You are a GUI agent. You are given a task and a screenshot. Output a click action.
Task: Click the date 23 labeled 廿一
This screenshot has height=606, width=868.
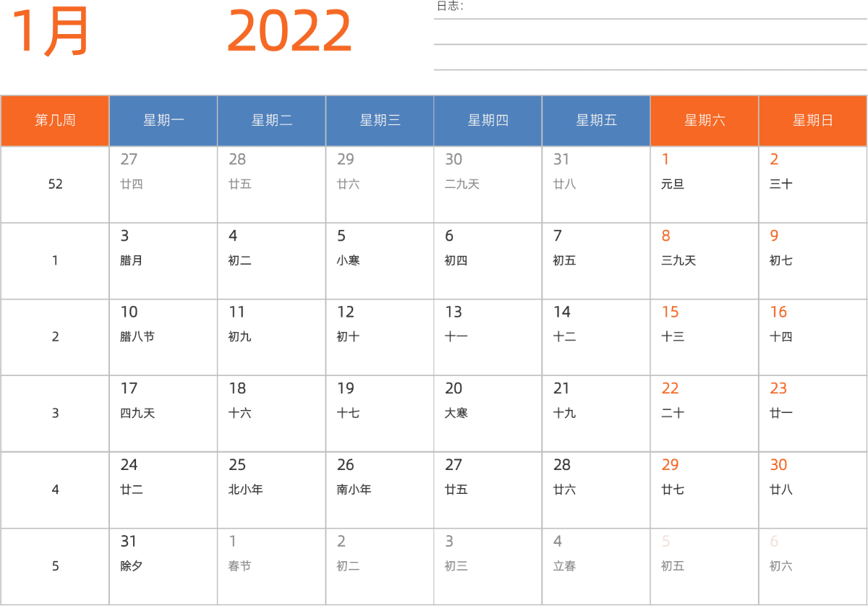tap(813, 414)
